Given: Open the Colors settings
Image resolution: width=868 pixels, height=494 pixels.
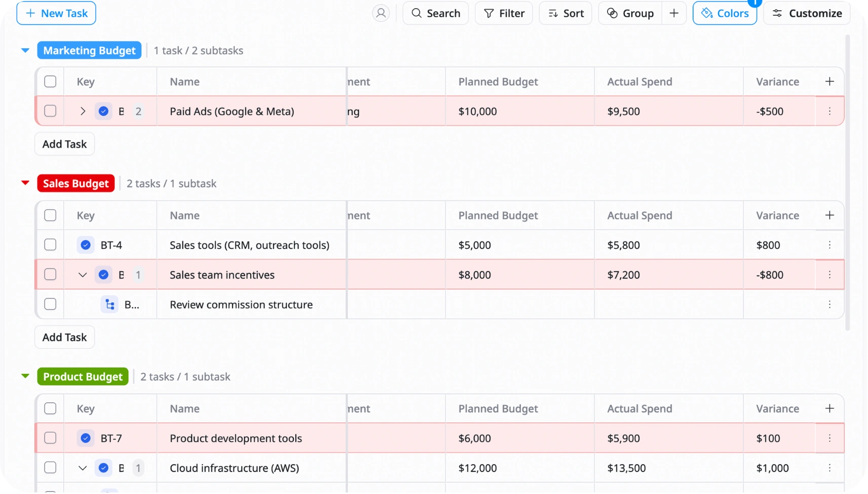Looking at the screenshot, I should coord(725,13).
